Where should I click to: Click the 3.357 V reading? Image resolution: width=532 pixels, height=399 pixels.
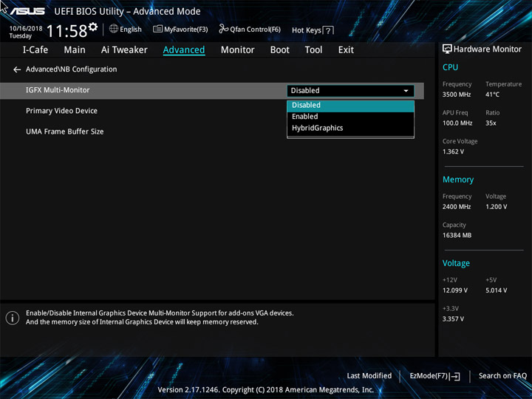pyautogui.click(x=453, y=319)
